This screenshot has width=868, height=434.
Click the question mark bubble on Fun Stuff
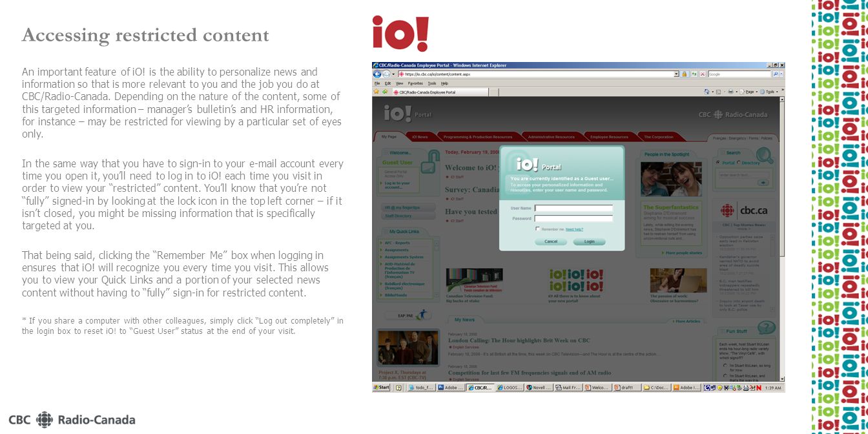(x=766, y=327)
